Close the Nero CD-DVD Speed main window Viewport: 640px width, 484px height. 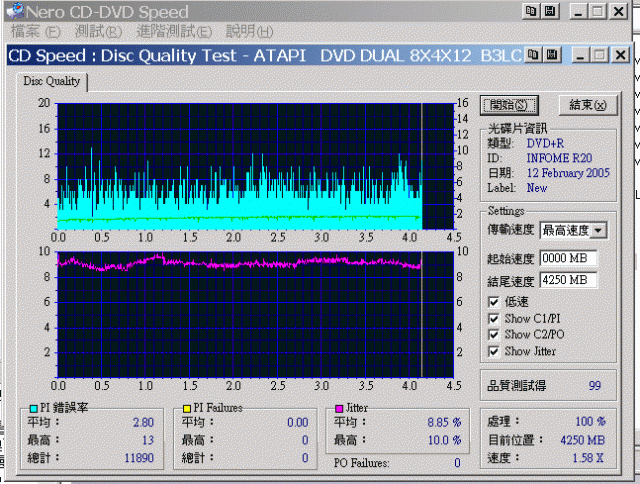click(618, 11)
